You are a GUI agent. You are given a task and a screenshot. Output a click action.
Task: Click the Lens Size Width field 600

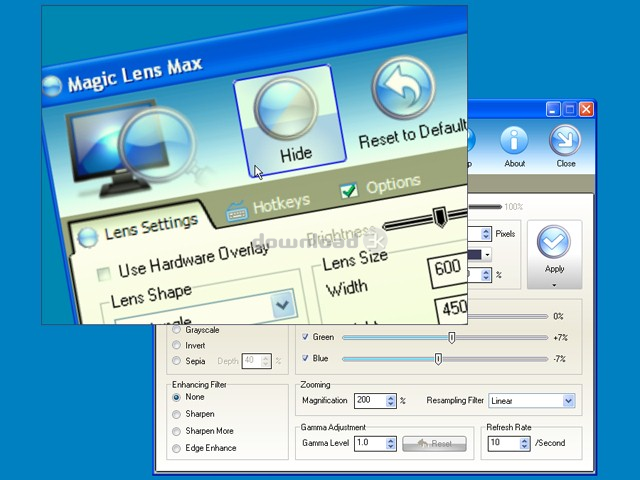point(447,269)
